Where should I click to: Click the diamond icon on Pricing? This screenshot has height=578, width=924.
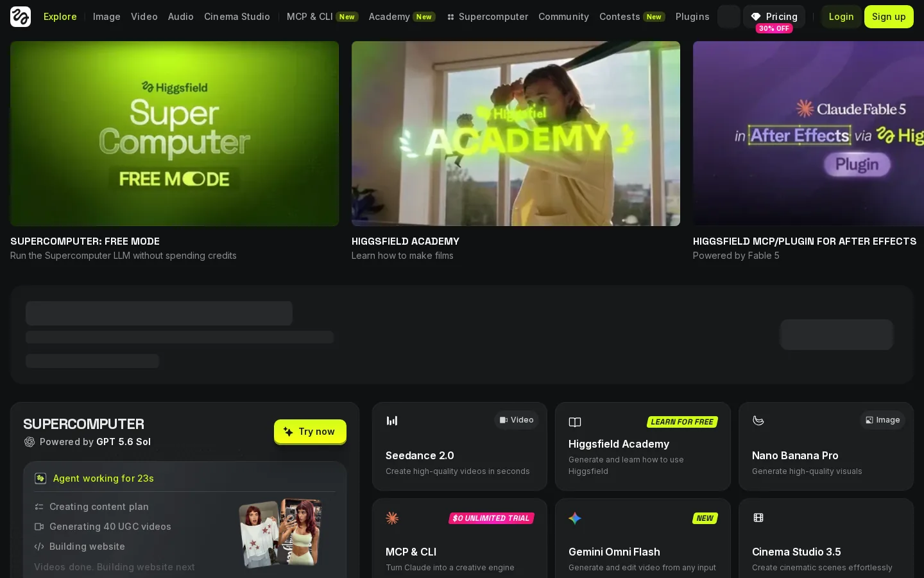point(756,17)
